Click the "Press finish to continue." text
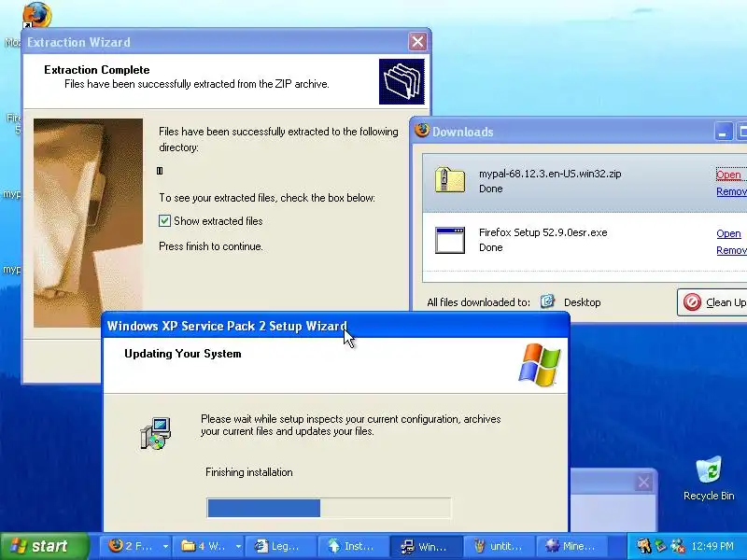The height and width of the screenshot is (560, 747). 211,246
